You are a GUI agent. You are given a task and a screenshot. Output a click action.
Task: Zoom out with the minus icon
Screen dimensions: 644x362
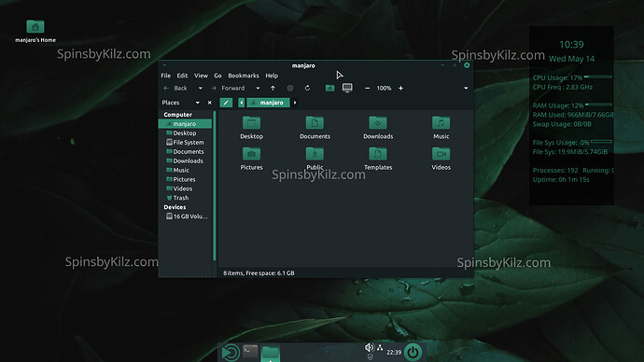pos(367,88)
